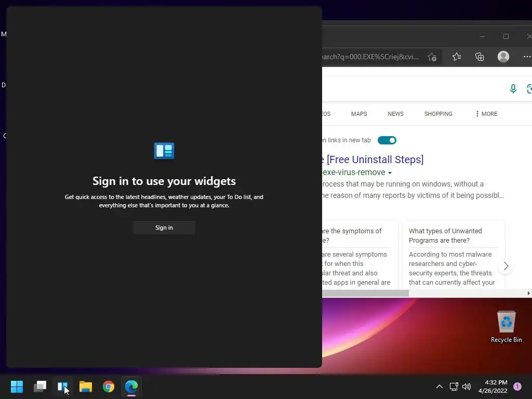Viewport: 532px width, 399px height.
Task: Start voice search with the microphone icon
Action: coord(513,88)
